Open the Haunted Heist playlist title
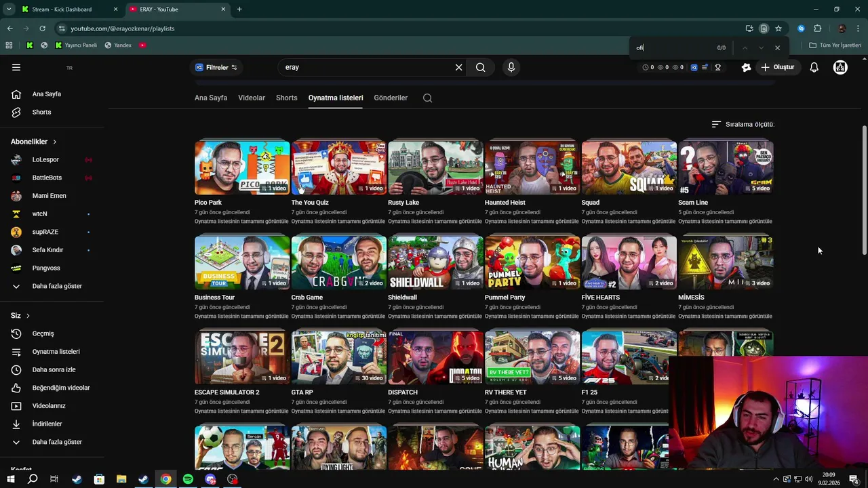The width and height of the screenshot is (868, 488). click(x=505, y=203)
